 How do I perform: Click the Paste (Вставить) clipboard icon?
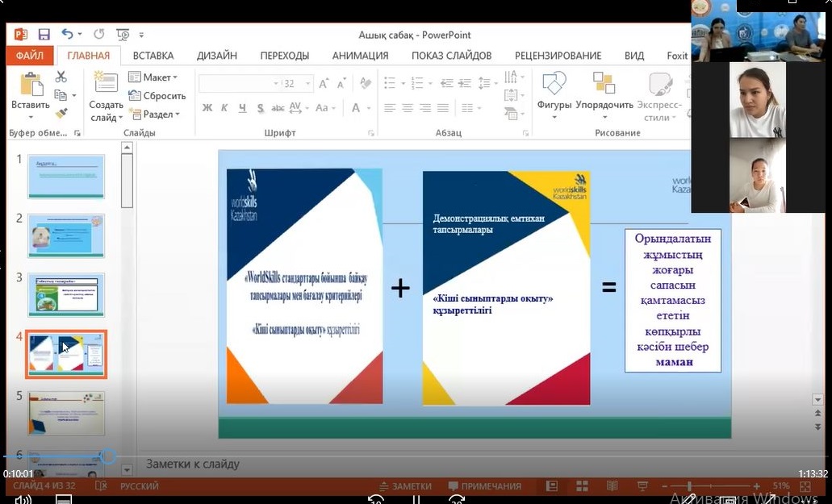[x=31, y=85]
